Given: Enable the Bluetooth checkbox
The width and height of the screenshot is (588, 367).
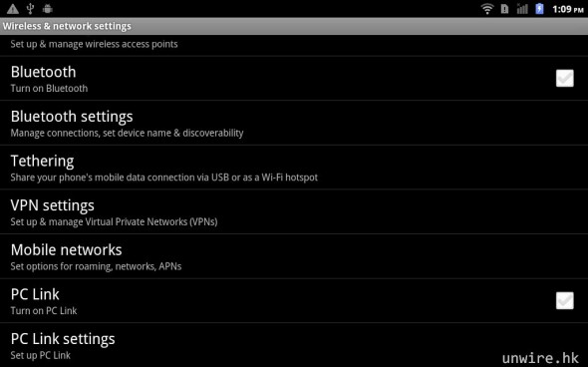Looking at the screenshot, I should coord(565,79).
